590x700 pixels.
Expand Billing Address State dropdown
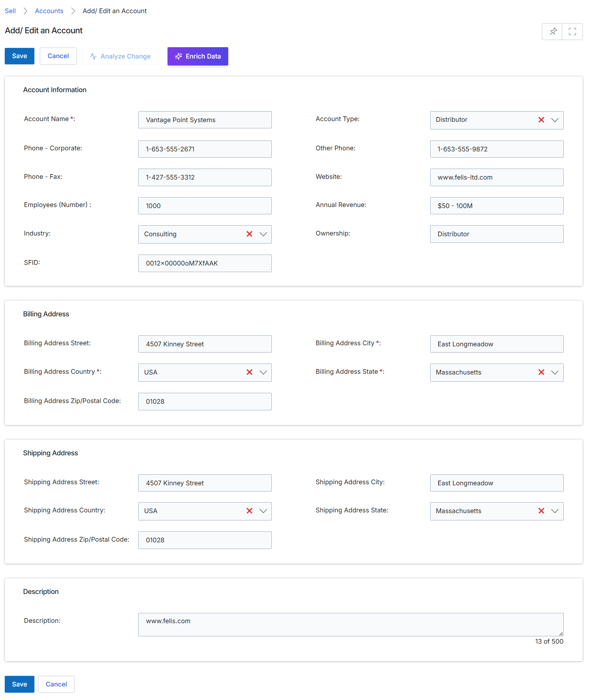[555, 372]
